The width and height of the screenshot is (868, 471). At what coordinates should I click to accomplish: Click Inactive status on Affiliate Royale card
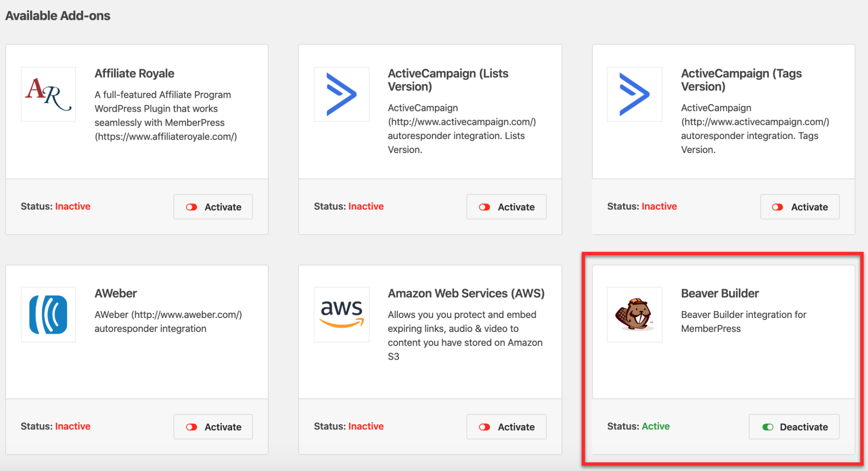click(x=73, y=206)
